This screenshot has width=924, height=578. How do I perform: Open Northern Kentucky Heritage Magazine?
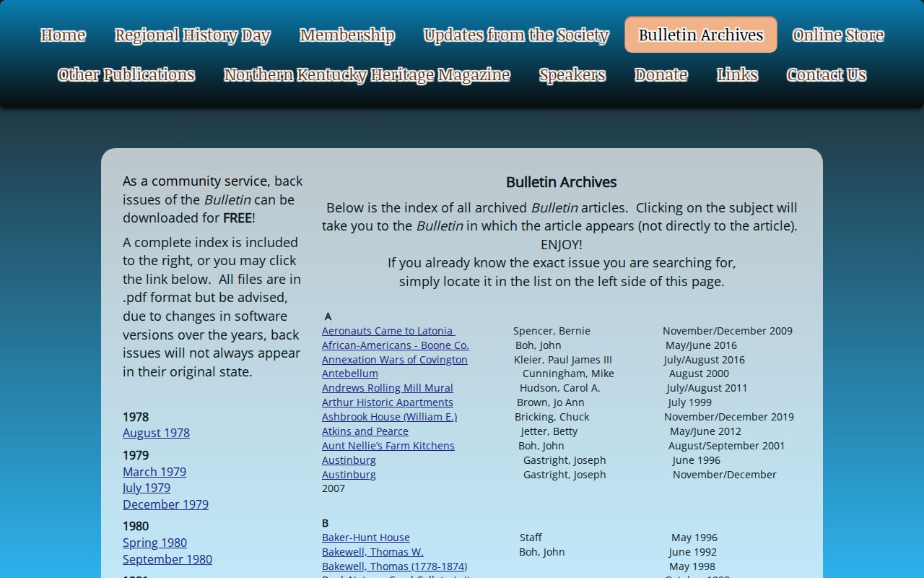(367, 75)
